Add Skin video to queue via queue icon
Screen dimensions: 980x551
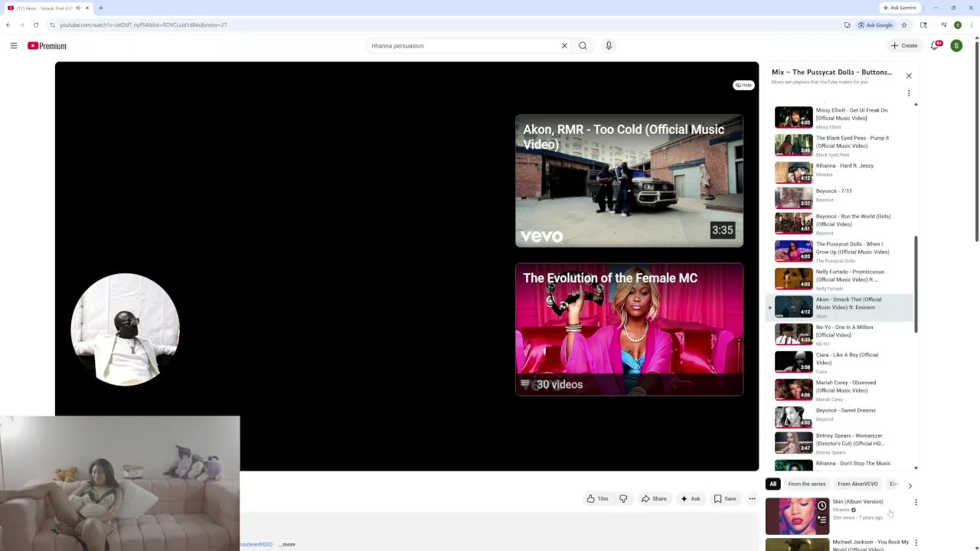pyautogui.click(x=822, y=520)
